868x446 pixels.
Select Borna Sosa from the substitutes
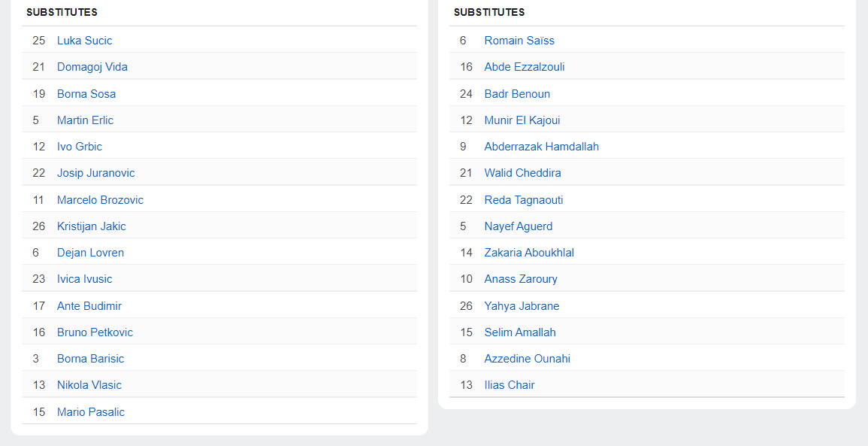pyautogui.click(x=86, y=94)
